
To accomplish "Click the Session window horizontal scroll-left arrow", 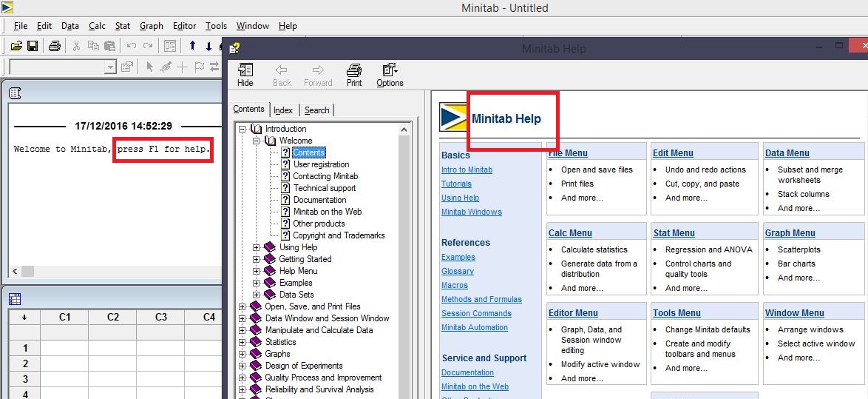I will (x=14, y=271).
